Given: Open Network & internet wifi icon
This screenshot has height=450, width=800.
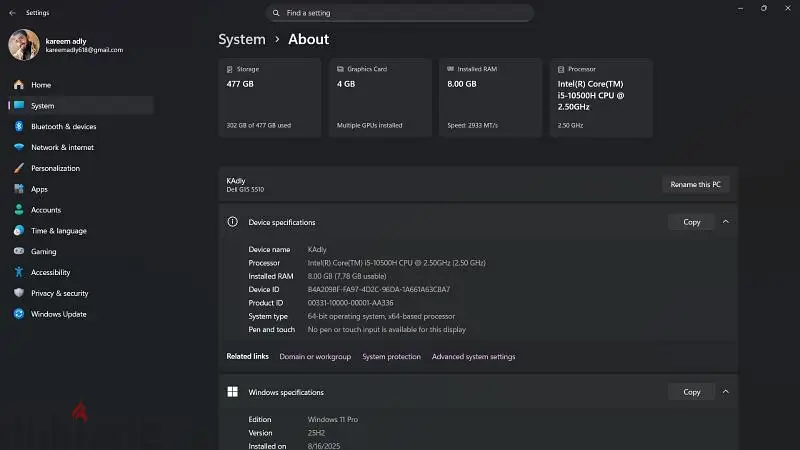Looking at the screenshot, I should pyautogui.click(x=19, y=147).
